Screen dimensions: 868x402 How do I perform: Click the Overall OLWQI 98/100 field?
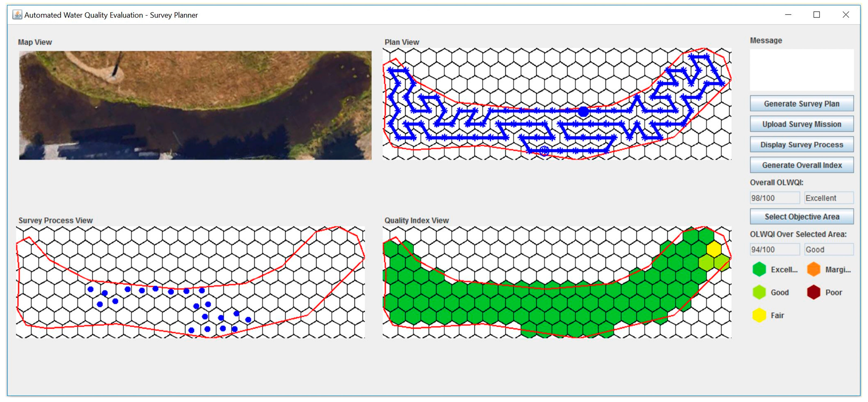774,198
